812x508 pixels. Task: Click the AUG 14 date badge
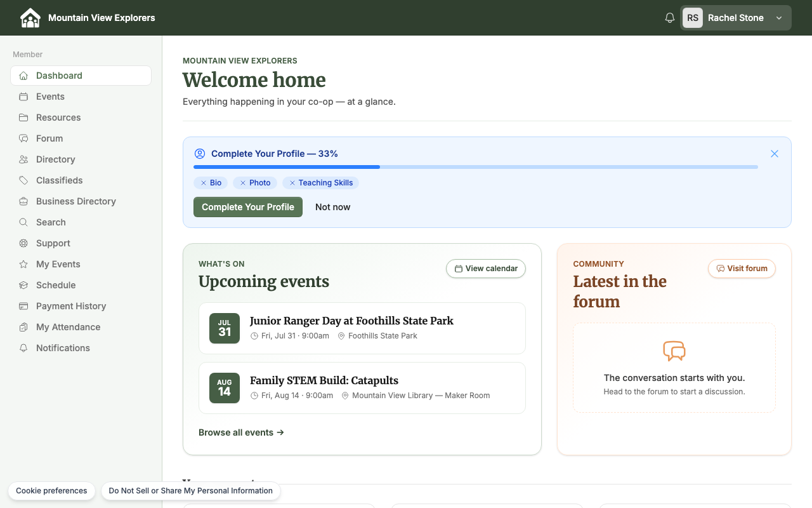[225, 388]
